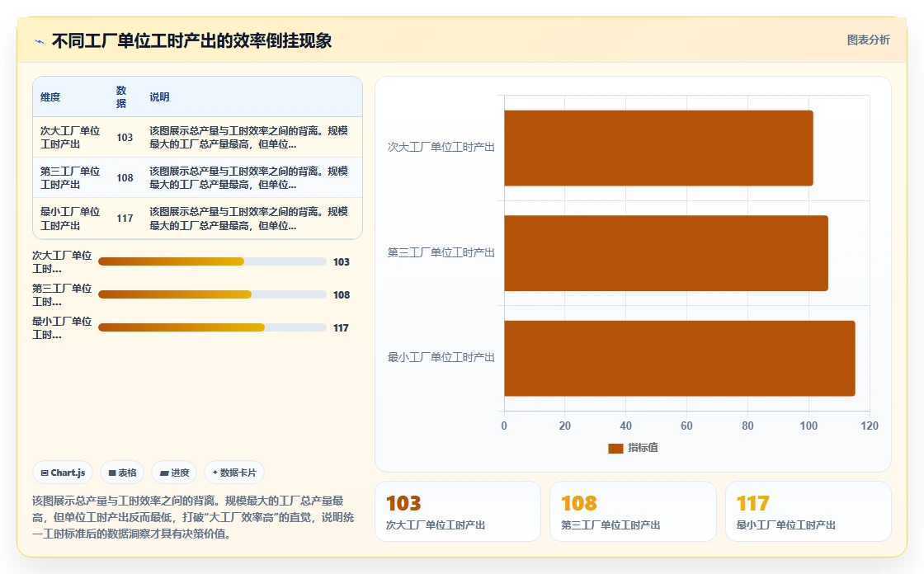The image size is (924, 574).
Task: Click the 次大工厂 progress bar
Action: (212, 261)
